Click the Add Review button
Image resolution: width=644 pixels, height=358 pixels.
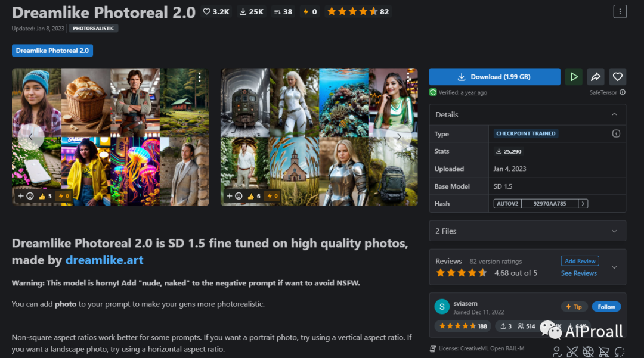tap(580, 261)
